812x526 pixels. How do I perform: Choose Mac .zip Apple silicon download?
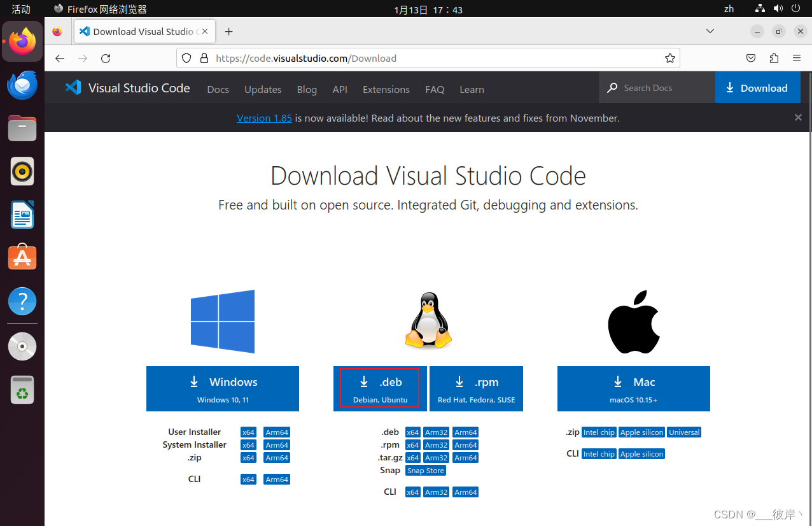pyautogui.click(x=641, y=432)
